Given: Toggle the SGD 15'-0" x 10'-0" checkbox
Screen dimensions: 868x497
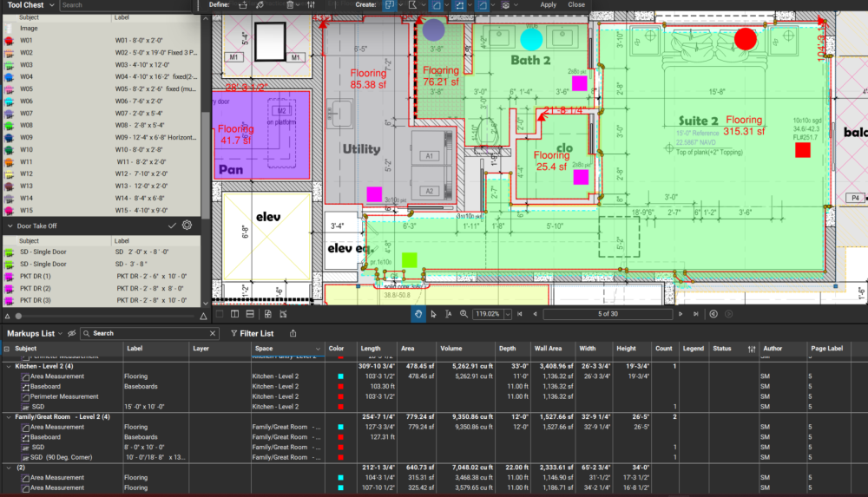Looking at the screenshot, I should click(25, 407).
